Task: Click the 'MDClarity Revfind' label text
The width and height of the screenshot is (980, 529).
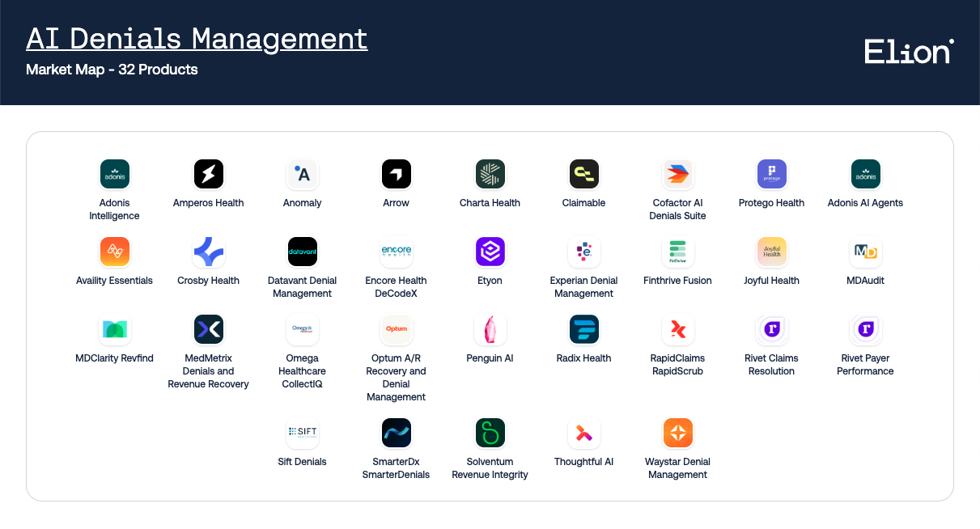Action: (x=114, y=358)
